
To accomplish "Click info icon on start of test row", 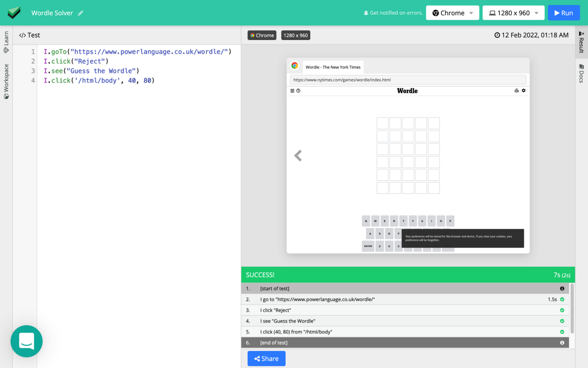I will click(562, 288).
